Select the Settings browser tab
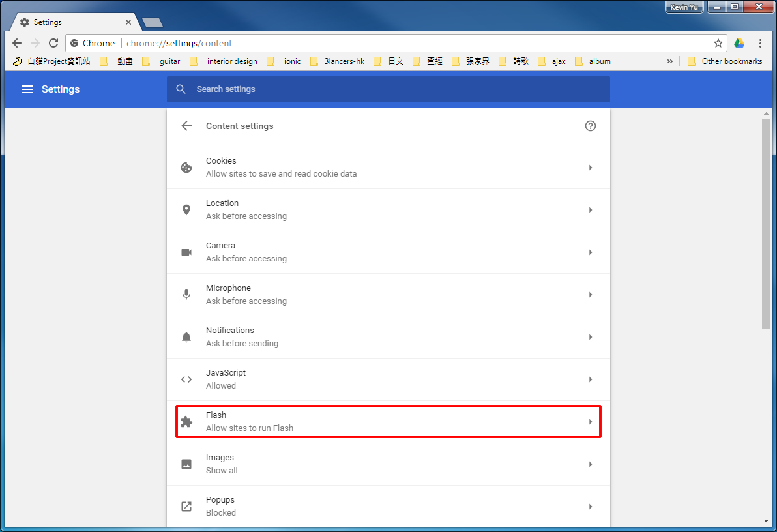This screenshot has height=532, width=777. pyautogui.click(x=74, y=22)
